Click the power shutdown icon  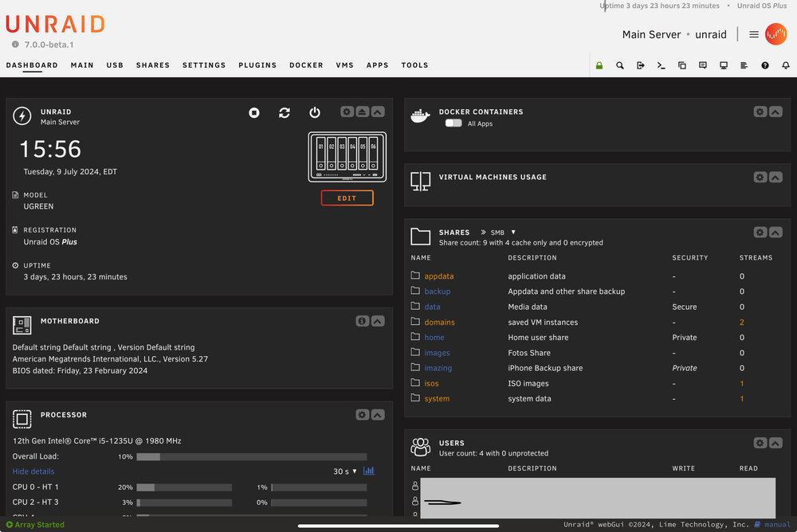[x=315, y=113]
